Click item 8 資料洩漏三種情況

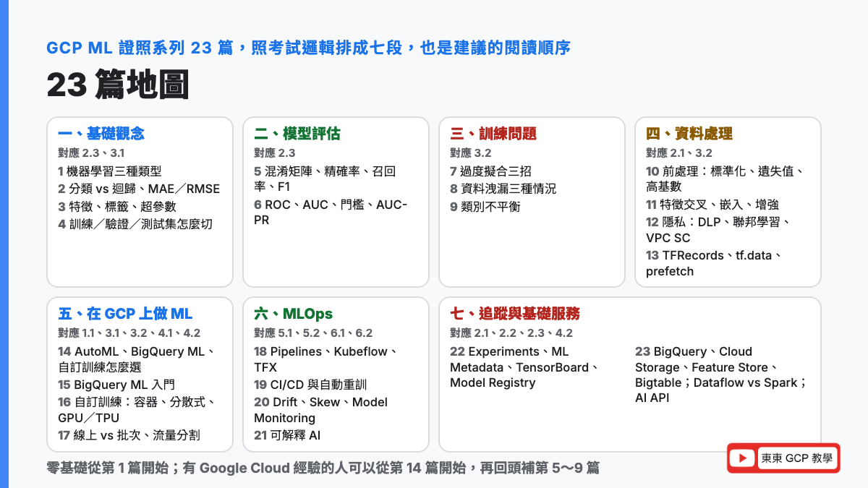pyautogui.click(x=503, y=189)
